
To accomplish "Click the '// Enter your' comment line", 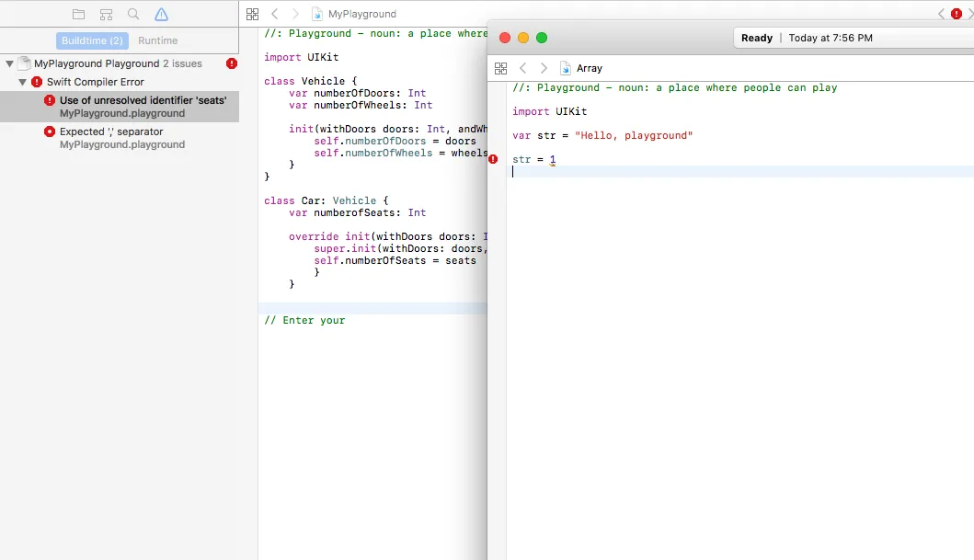I will [x=304, y=320].
